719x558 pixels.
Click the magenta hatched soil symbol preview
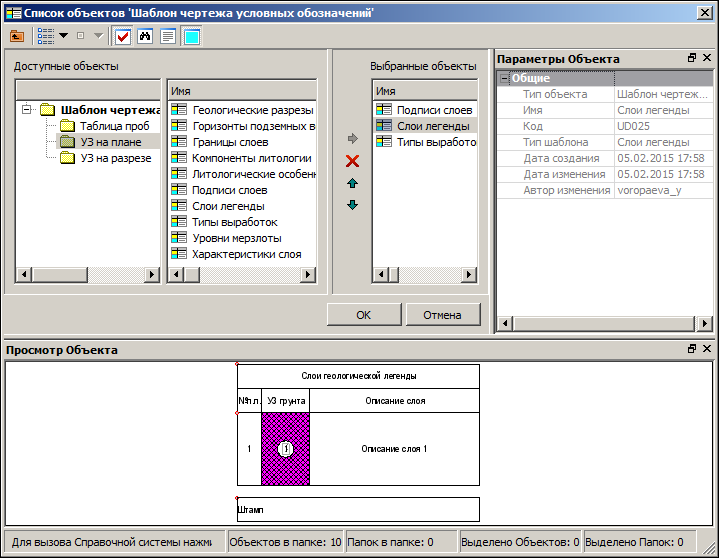286,449
